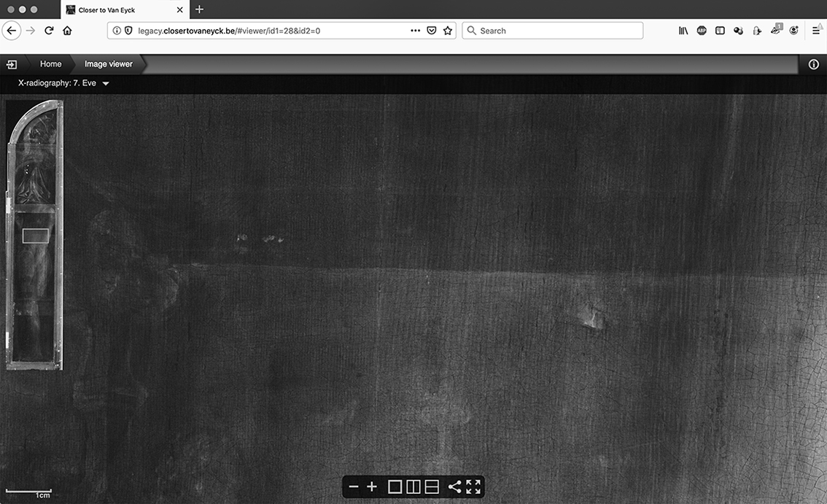
Task: Enter fullscreen mode
Action: [473, 486]
